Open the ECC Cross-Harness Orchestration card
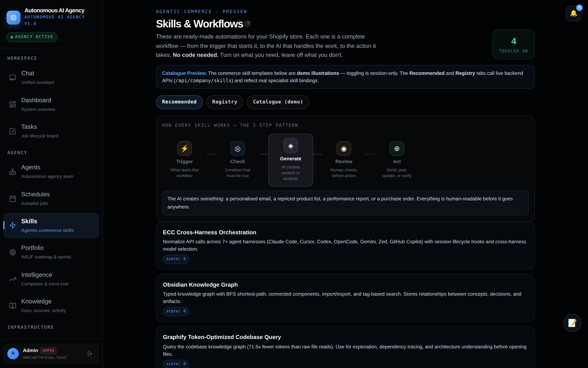This screenshot has width=588, height=368. 345,246
